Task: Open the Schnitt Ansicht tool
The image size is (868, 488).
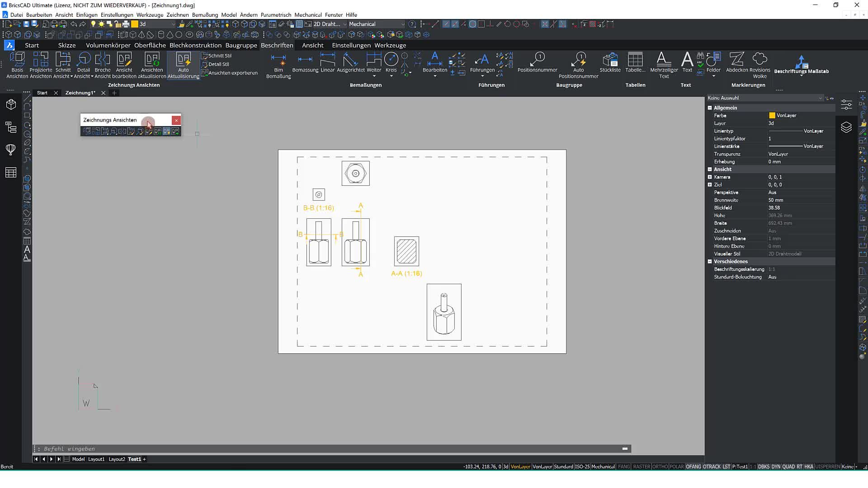Action: [x=63, y=65]
